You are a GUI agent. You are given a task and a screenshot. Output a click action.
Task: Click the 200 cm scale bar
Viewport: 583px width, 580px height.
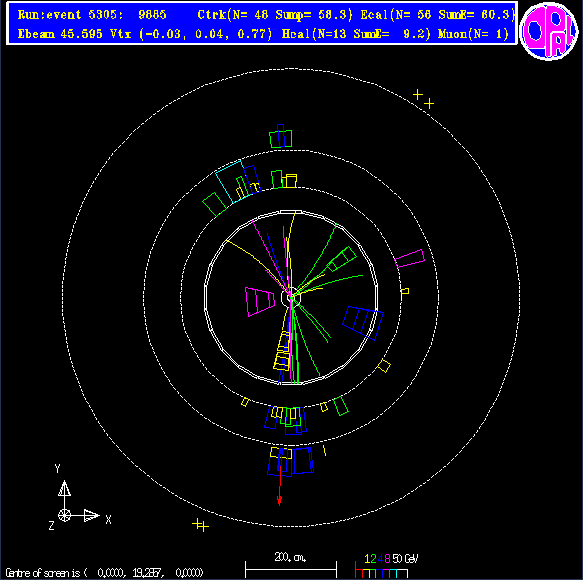tap(291, 565)
